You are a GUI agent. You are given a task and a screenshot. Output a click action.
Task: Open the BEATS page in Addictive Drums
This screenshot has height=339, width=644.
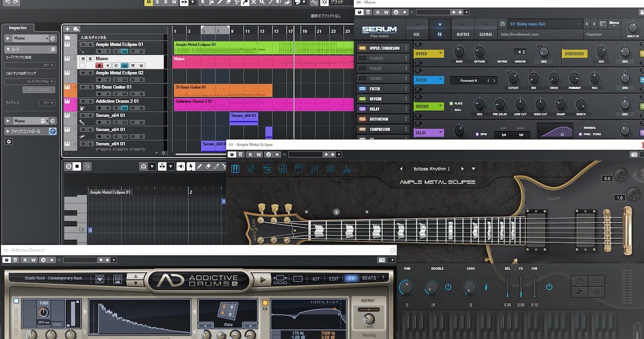click(x=369, y=278)
